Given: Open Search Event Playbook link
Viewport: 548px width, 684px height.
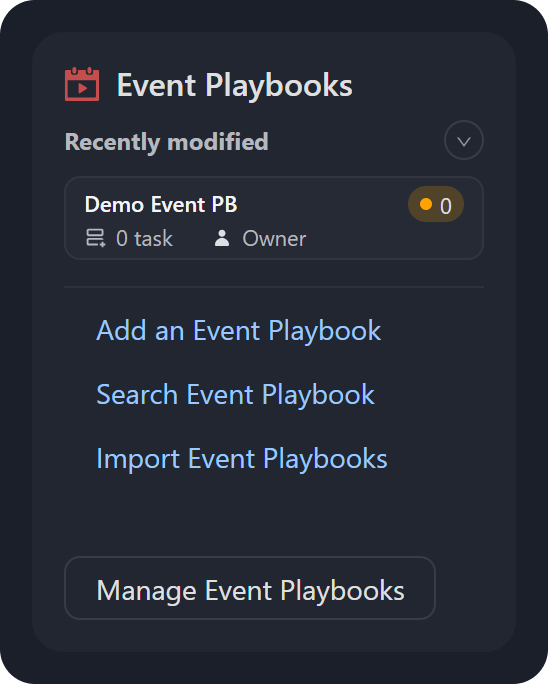Looking at the screenshot, I should point(235,394).
